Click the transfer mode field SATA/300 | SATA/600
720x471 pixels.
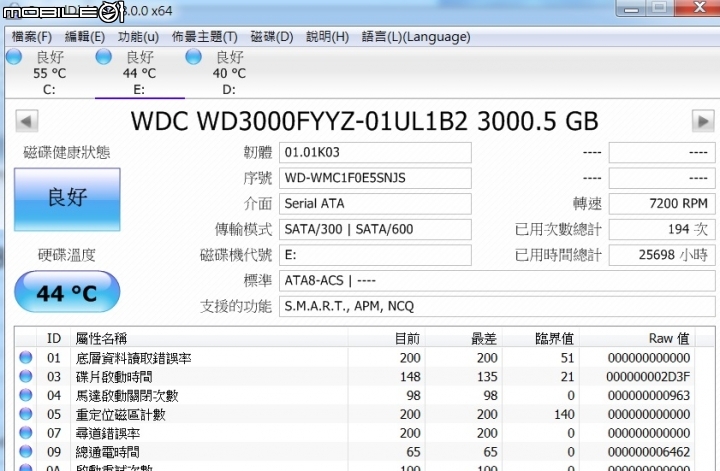(x=375, y=229)
